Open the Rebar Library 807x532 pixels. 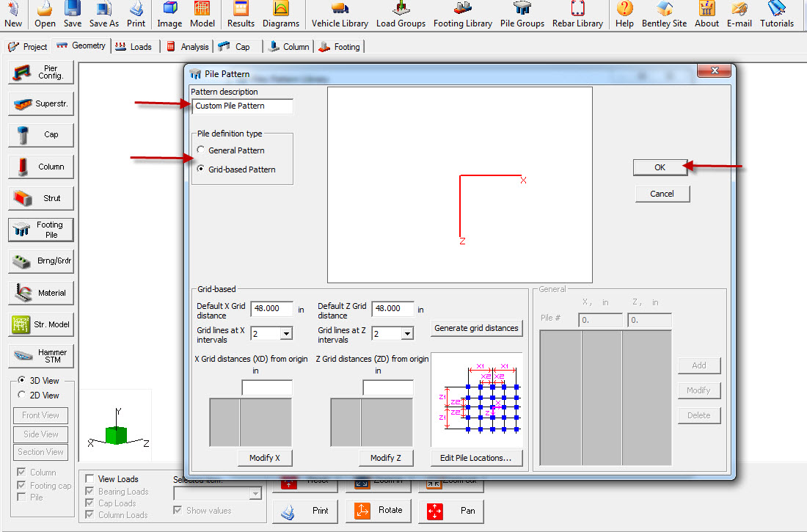point(577,15)
